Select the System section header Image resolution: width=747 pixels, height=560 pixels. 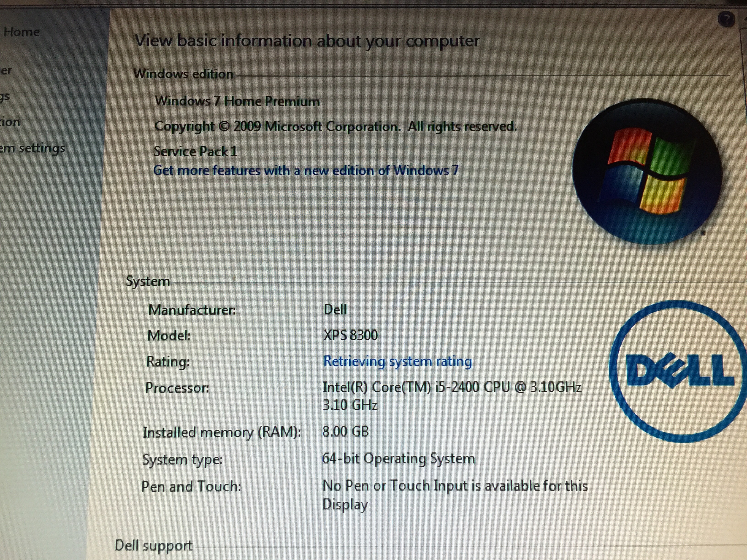(148, 281)
